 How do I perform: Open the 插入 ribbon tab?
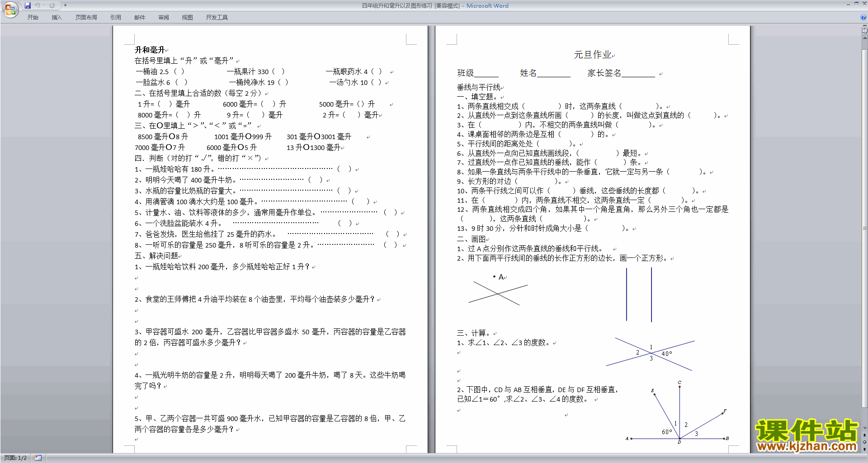click(57, 18)
